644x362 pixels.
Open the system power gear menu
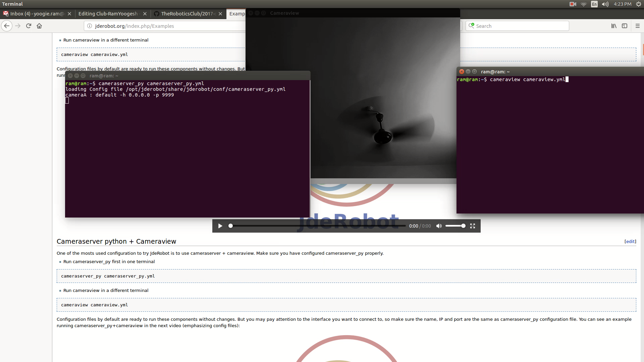coord(639,4)
